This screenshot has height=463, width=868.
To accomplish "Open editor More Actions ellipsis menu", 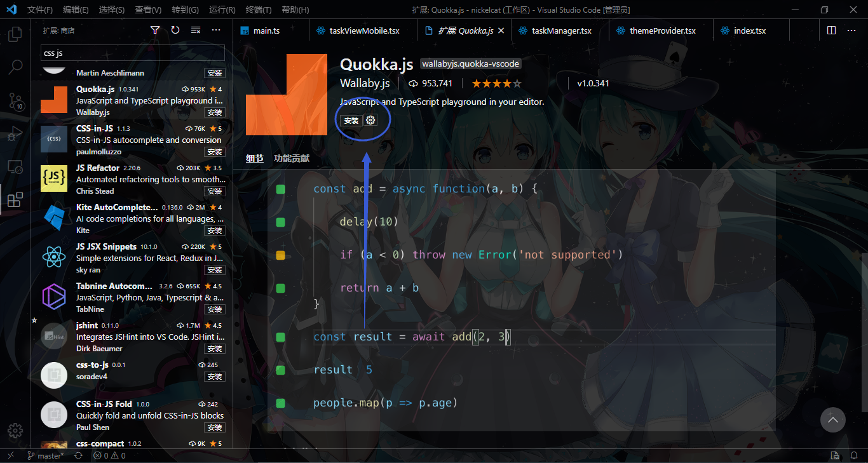I will pos(852,30).
